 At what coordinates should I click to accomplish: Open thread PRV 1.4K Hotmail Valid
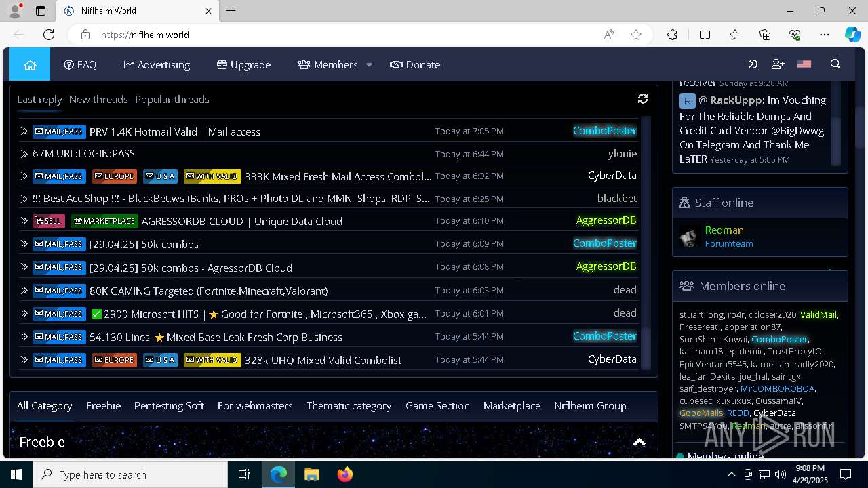click(x=175, y=131)
